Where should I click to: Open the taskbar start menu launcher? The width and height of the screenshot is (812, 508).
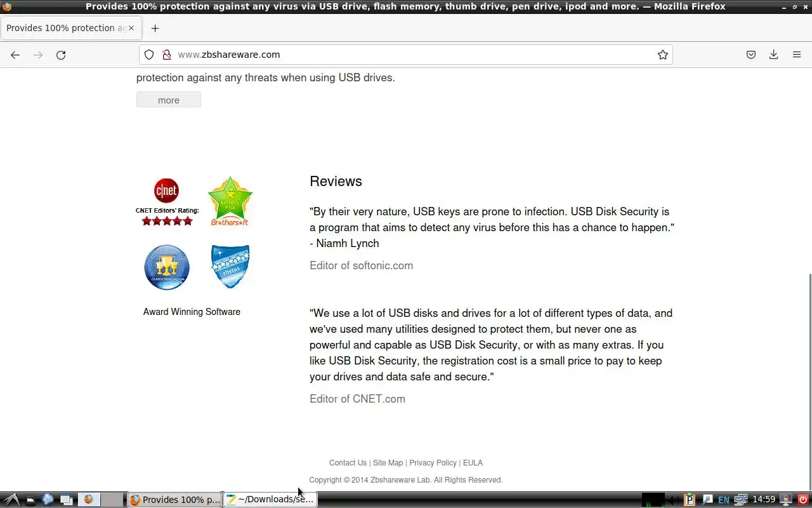tap(12, 500)
